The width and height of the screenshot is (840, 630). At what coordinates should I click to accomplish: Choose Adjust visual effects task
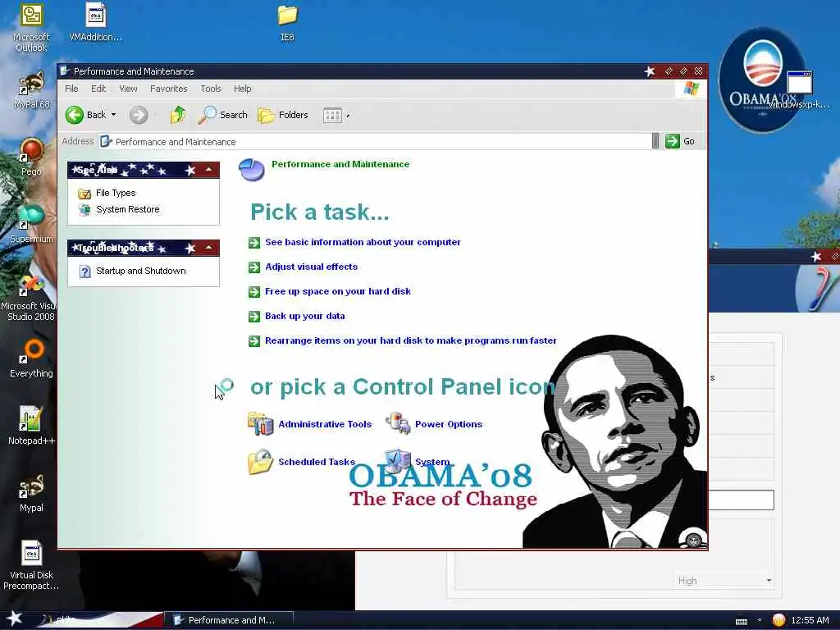coord(311,267)
